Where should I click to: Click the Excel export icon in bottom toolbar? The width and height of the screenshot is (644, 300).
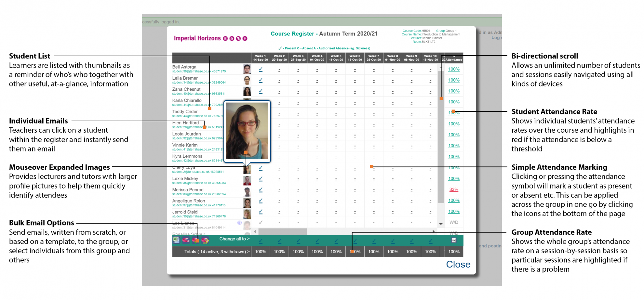point(176,241)
